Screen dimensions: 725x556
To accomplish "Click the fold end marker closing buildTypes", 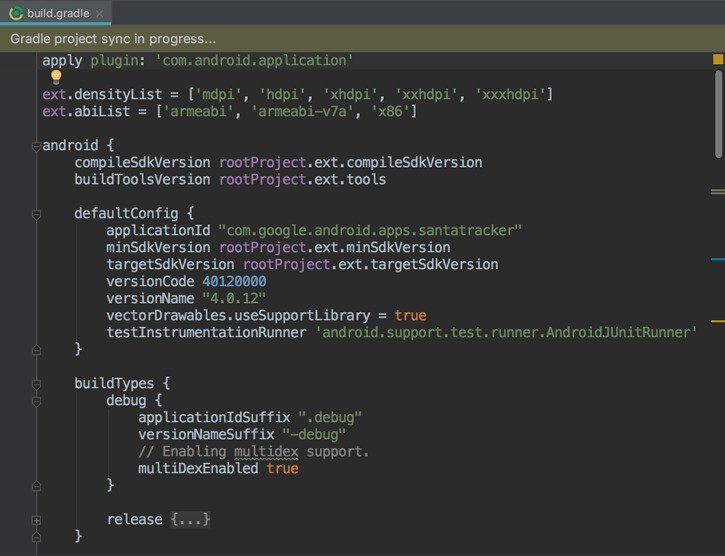I will coord(36,537).
